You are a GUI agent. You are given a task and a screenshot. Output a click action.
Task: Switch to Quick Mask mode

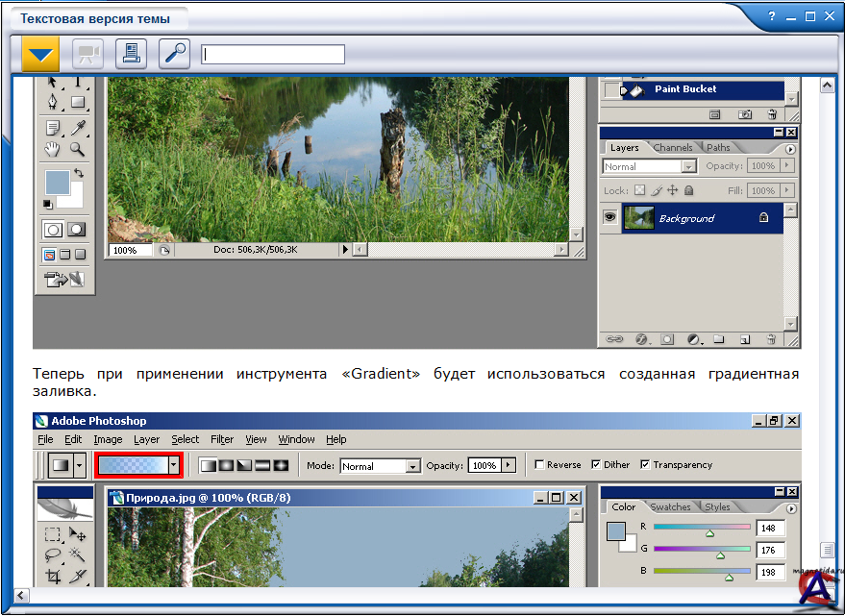point(76,230)
